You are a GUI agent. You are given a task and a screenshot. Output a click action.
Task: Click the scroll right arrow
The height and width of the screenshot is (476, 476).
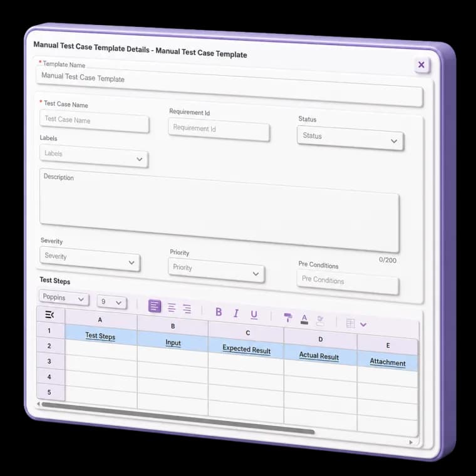411,442
